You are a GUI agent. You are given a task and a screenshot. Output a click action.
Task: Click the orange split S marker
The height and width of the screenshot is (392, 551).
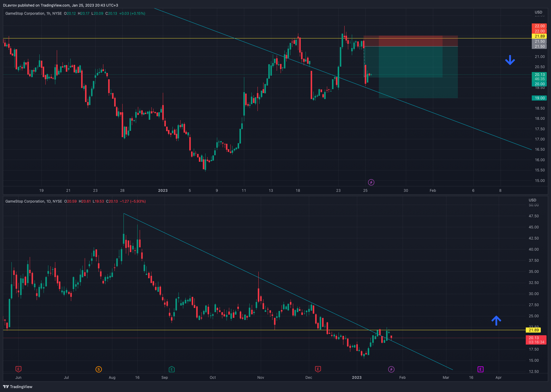[x=99, y=369]
